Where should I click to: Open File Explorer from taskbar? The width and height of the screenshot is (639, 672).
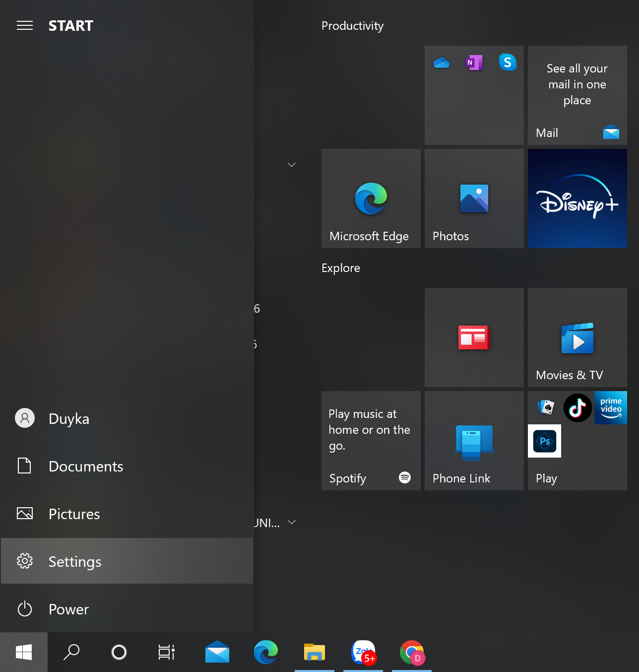(x=315, y=652)
